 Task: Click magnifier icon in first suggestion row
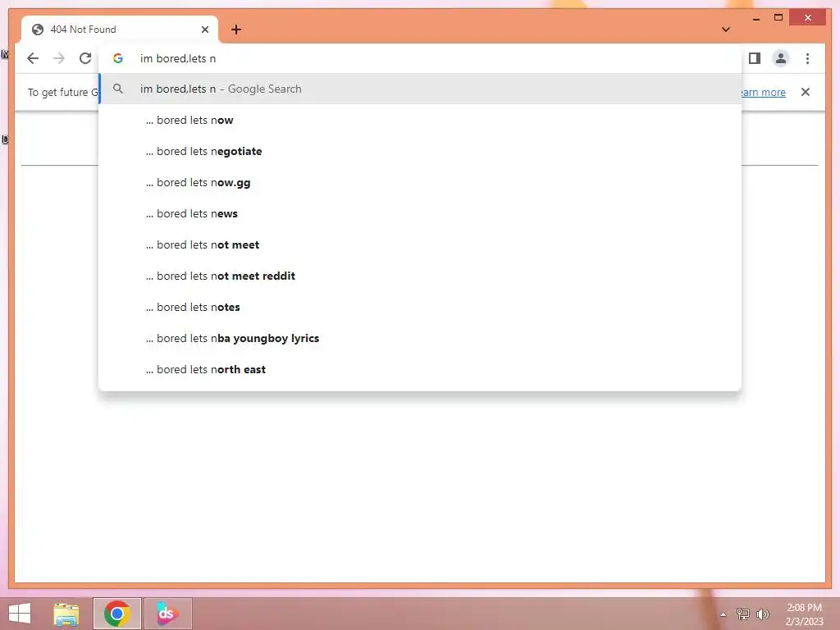tap(118, 89)
